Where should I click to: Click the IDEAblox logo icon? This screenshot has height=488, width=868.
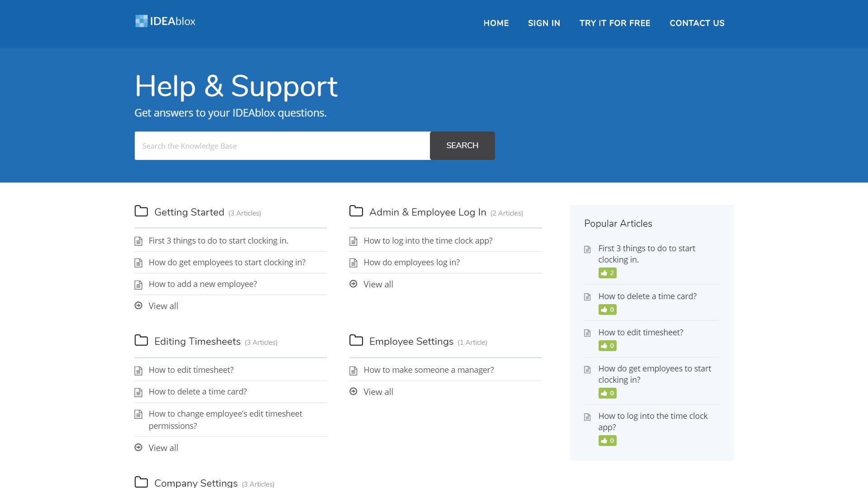click(x=142, y=21)
